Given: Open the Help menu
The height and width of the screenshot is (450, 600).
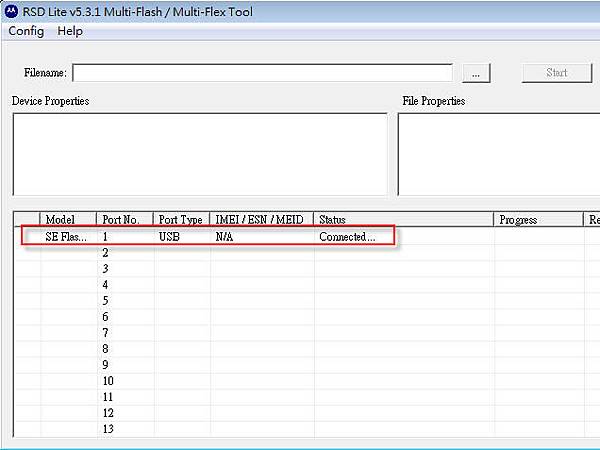Looking at the screenshot, I should click(x=70, y=31).
